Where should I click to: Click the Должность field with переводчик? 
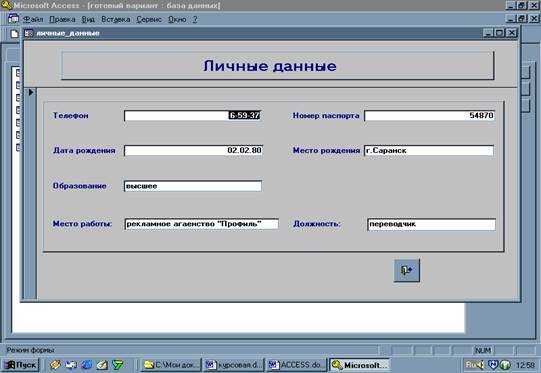(x=432, y=224)
